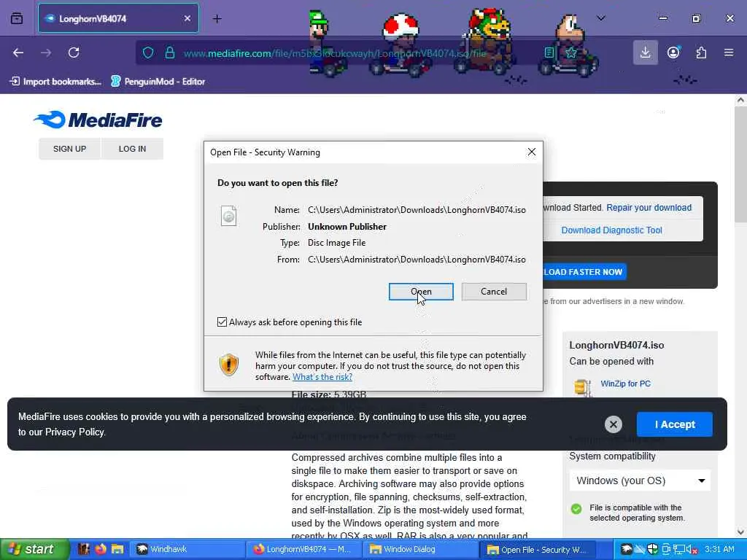747x560 pixels.
Task: Launch Firefox from quick launch bar
Action: tap(101, 549)
